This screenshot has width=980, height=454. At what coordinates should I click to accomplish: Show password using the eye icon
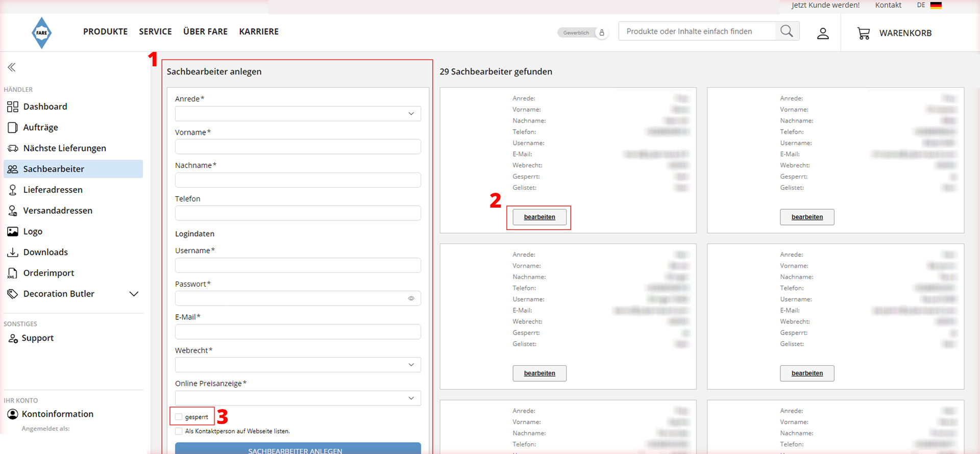click(411, 298)
